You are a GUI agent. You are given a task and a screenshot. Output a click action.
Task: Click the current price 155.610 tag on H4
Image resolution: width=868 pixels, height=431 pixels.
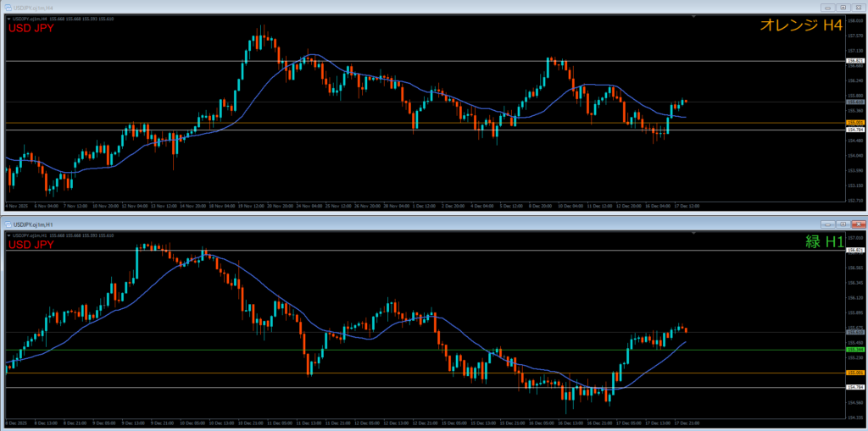[x=854, y=102]
